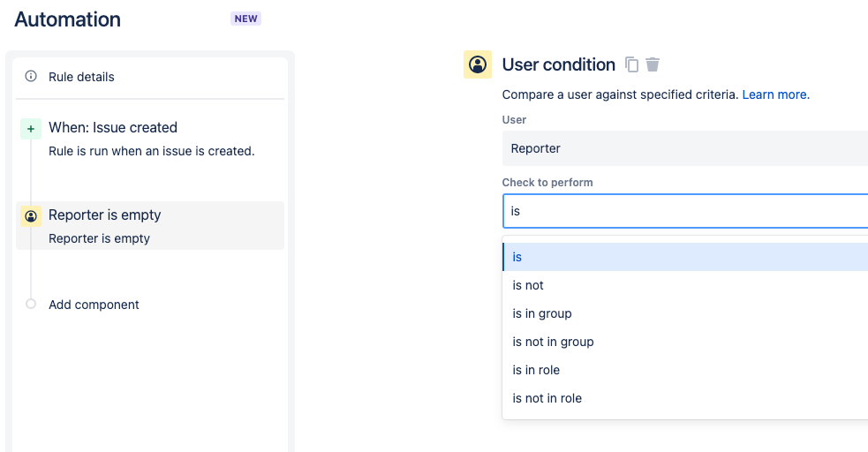
Task: Select the highlighted "is" option
Action: 684,257
